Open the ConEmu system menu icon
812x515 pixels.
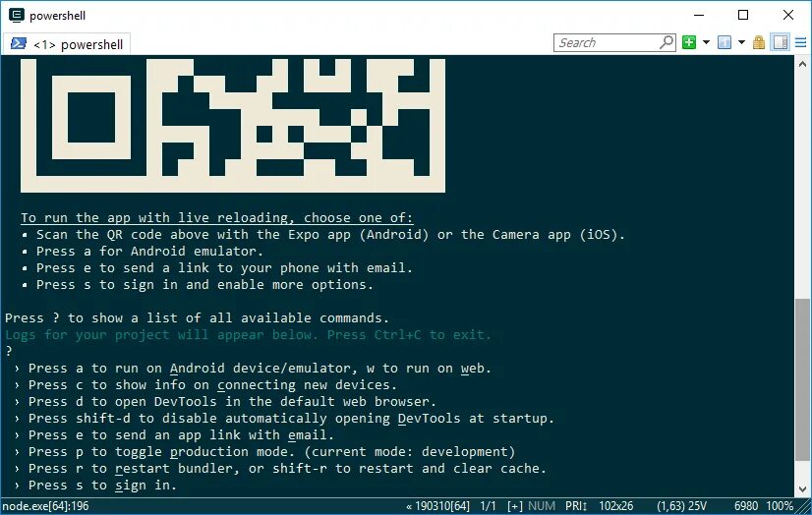(x=17, y=15)
